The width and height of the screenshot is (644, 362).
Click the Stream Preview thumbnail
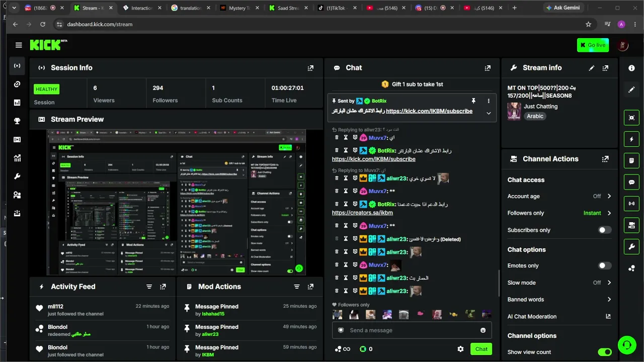[x=176, y=203]
